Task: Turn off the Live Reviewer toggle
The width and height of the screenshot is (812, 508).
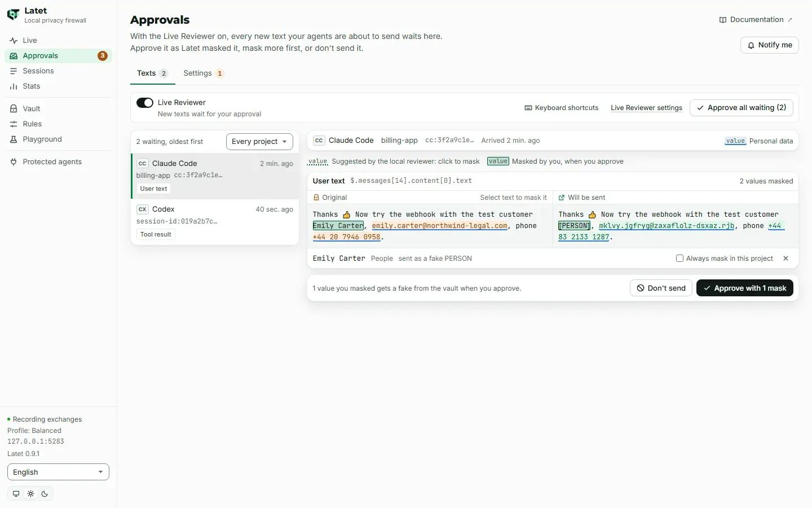Action: click(145, 103)
